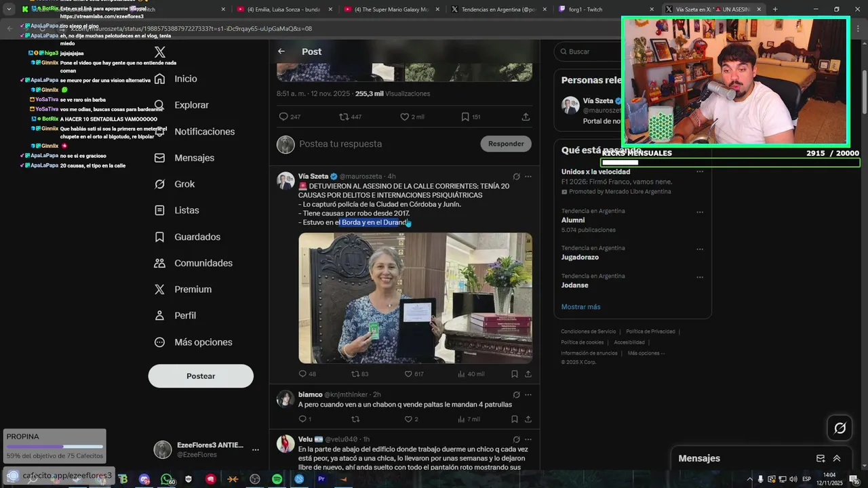Open Más opciones in the sidebar

coord(193,342)
